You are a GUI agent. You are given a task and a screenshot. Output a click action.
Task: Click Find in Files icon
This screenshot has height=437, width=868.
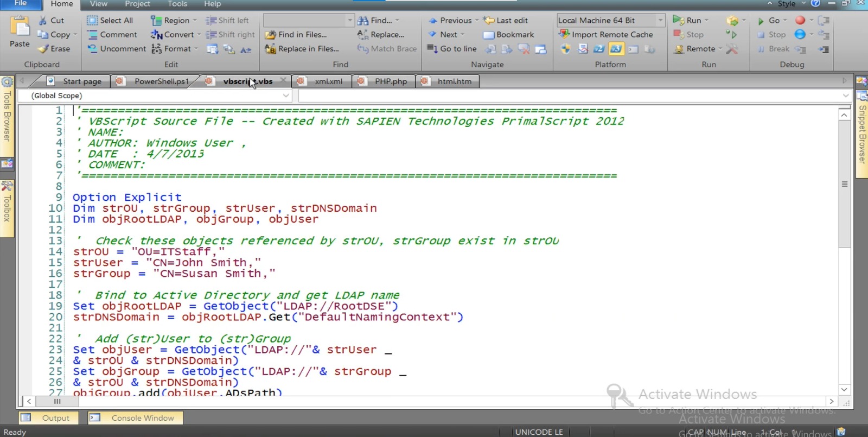pos(270,35)
